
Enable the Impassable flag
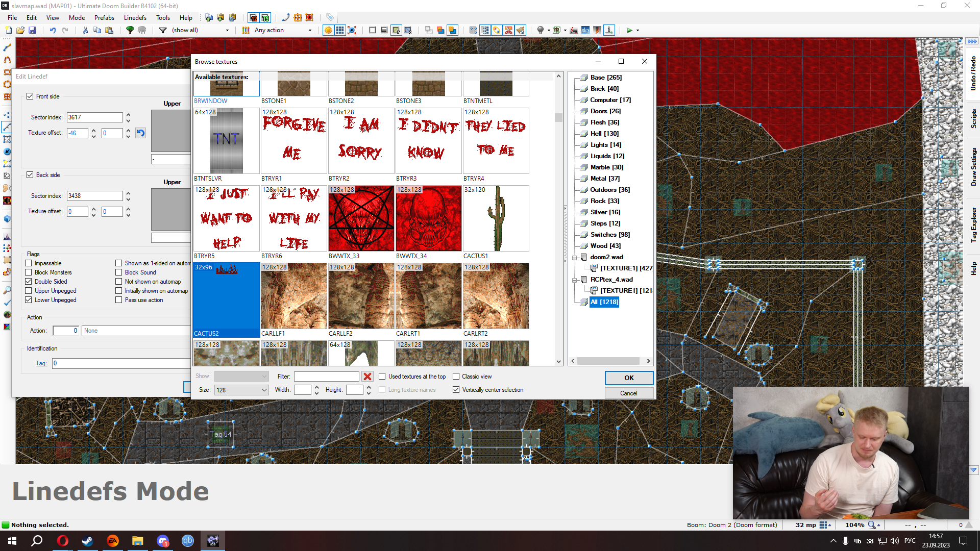coord(29,263)
